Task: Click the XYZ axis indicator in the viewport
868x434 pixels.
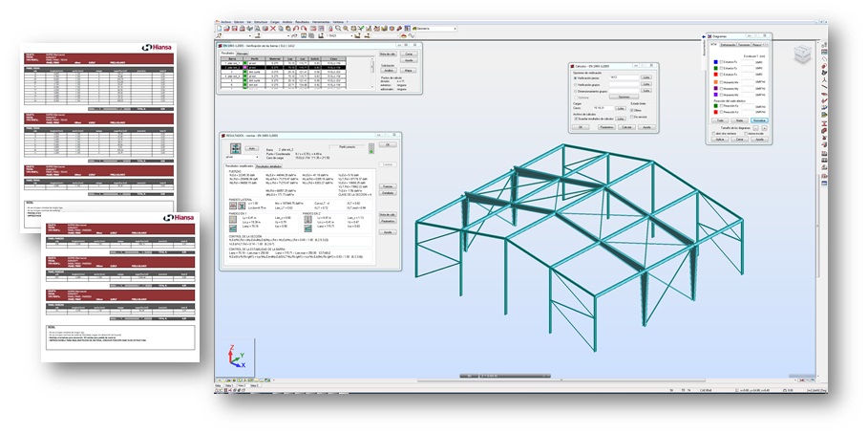Action: tap(230, 359)
